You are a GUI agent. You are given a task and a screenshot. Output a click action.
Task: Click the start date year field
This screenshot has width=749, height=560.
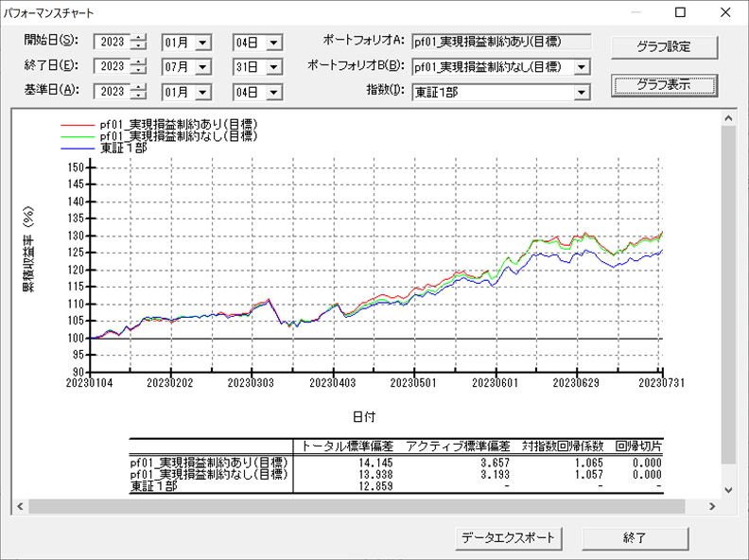113,43
